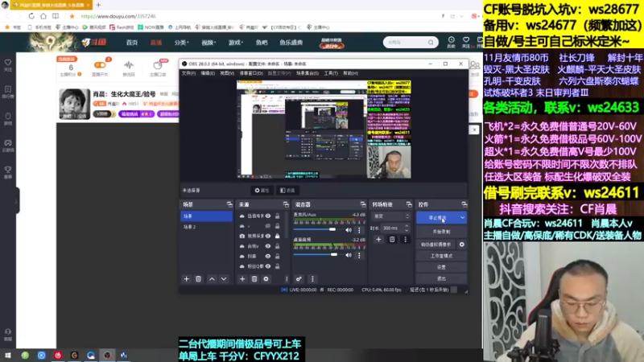Remove selected source with trash icon
The image size is (644, 362).
click(x=254, y=279)
